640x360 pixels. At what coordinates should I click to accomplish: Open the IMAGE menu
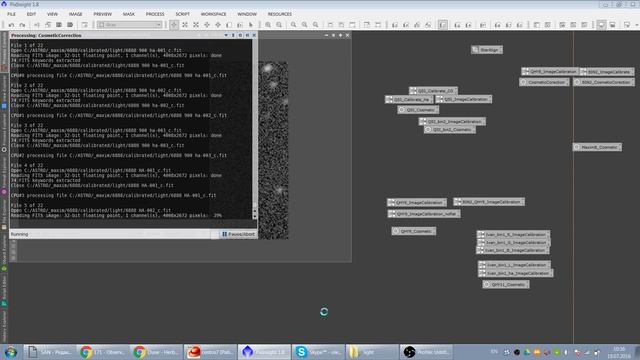pos(75,14)
